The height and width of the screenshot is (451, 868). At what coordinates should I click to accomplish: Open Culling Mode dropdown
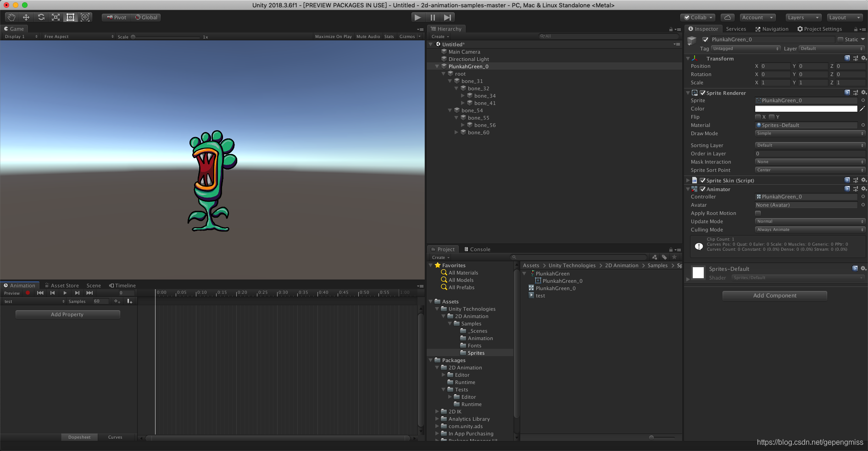point(810,230)
